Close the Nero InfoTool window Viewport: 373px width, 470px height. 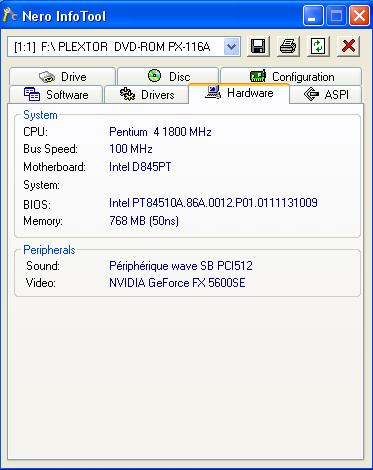coord(359,16)
